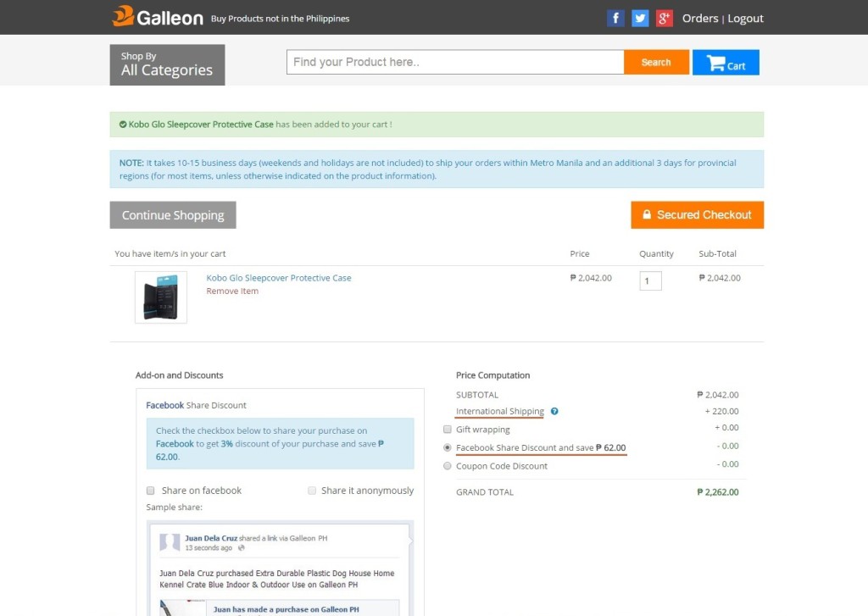Click the sub-total ₱ 2,042.00 in cart row

pyautogui.click(x=720, y=278)
